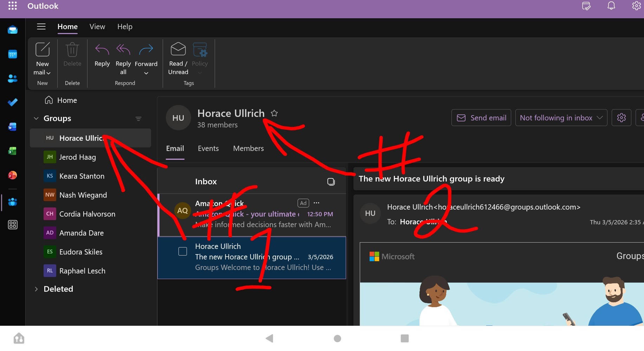Open Mail in the left app rail
The width and height of the screenshot is (644, 351).
13,30
